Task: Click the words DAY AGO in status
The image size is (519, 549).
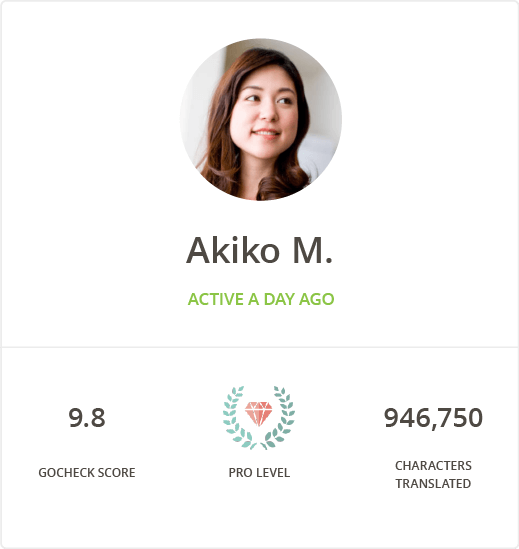Action: [299, 299]
